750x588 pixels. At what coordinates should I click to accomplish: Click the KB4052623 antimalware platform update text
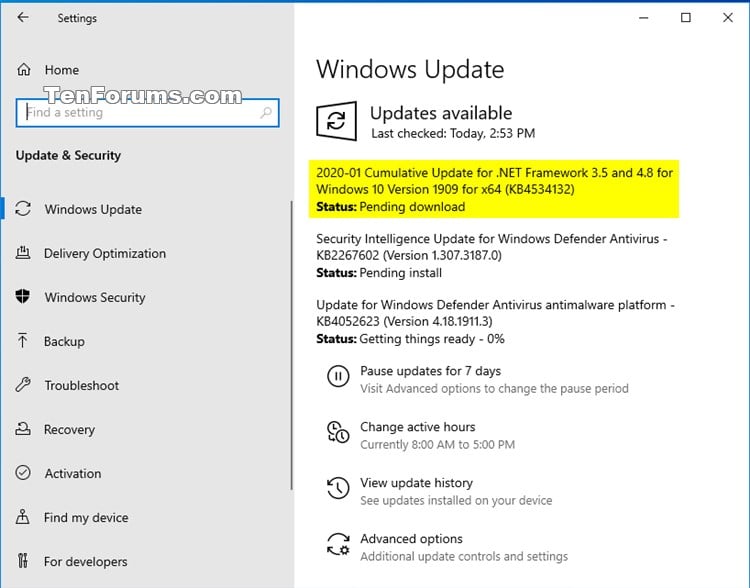point(495,313)
